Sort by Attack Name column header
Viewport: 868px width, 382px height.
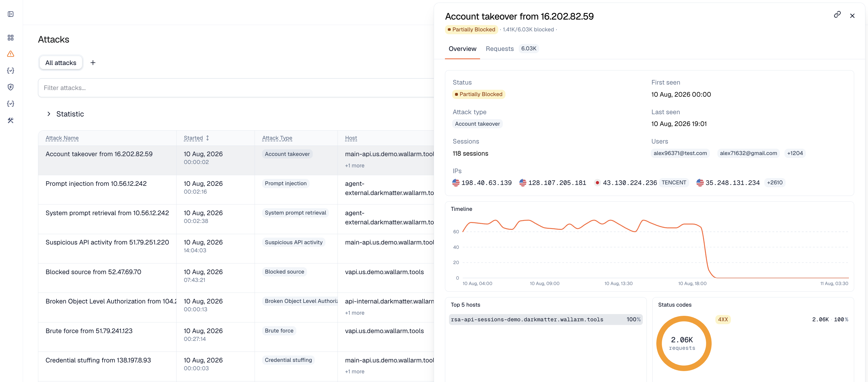point(62,138)
